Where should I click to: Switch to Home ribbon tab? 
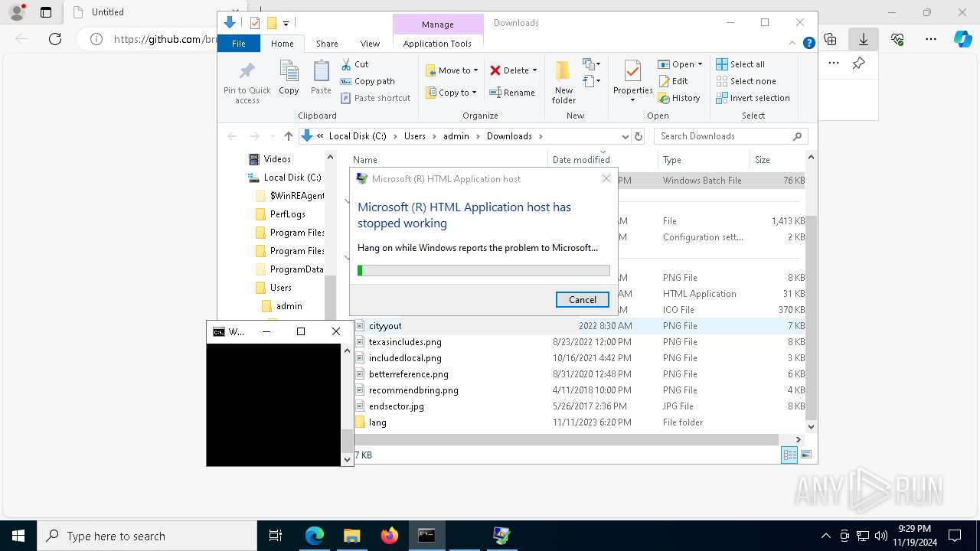pyautogui.click(x=282, y=44)
